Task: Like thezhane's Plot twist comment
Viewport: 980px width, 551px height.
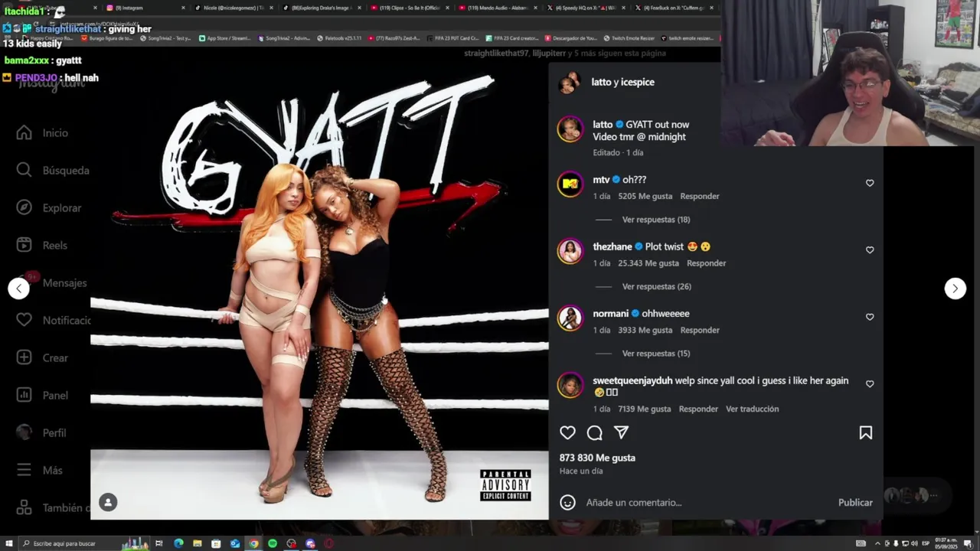Action: pos(870,249)
